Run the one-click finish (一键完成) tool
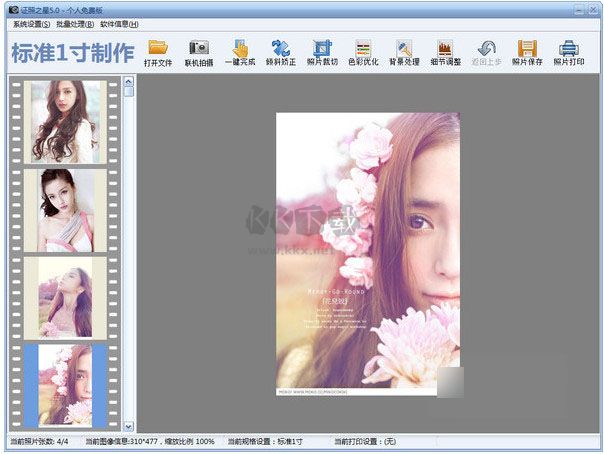This screenshot has width=604, height=454. click(240, 48)
